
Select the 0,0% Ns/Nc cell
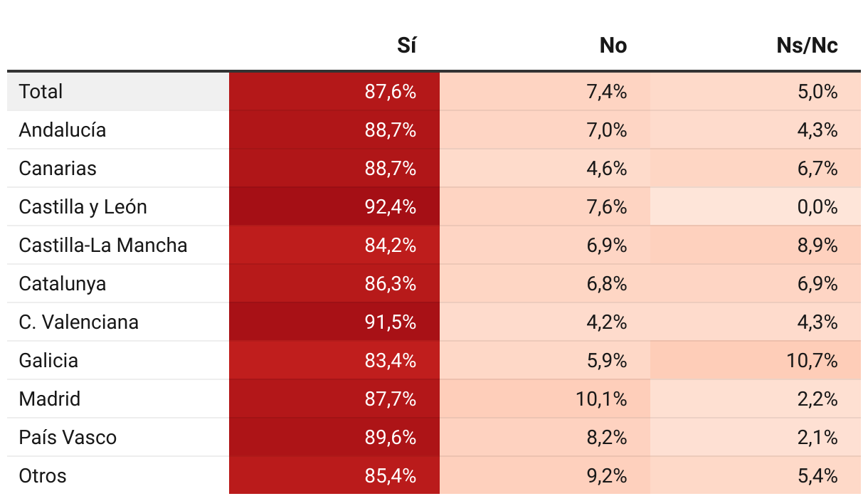tap(756, 206)
